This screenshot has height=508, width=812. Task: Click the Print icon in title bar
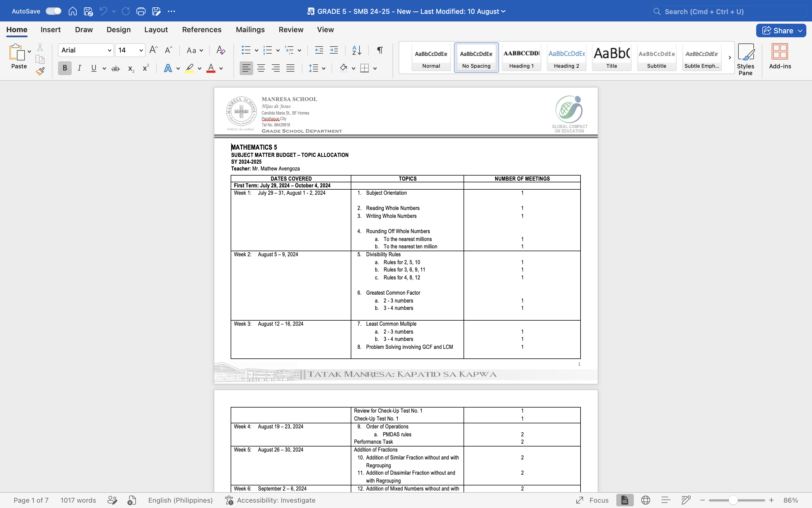[141, 11]
